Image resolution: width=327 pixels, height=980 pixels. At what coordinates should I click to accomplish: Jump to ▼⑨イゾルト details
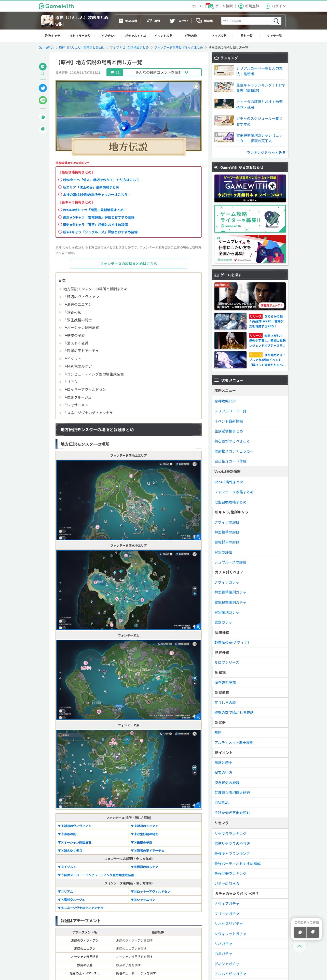coord(67,867)
